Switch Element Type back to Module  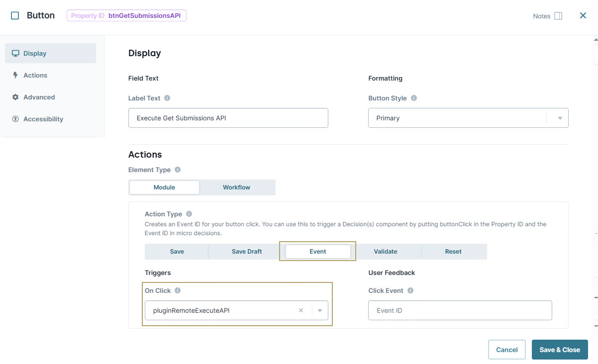pos(164,187)
